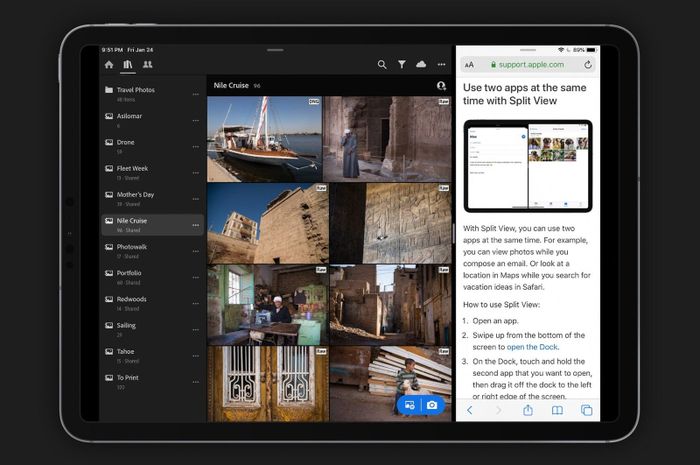Select the Portfolio album
Image resolution: width=700 pixels, height=465 pixels.
[152, 277]
